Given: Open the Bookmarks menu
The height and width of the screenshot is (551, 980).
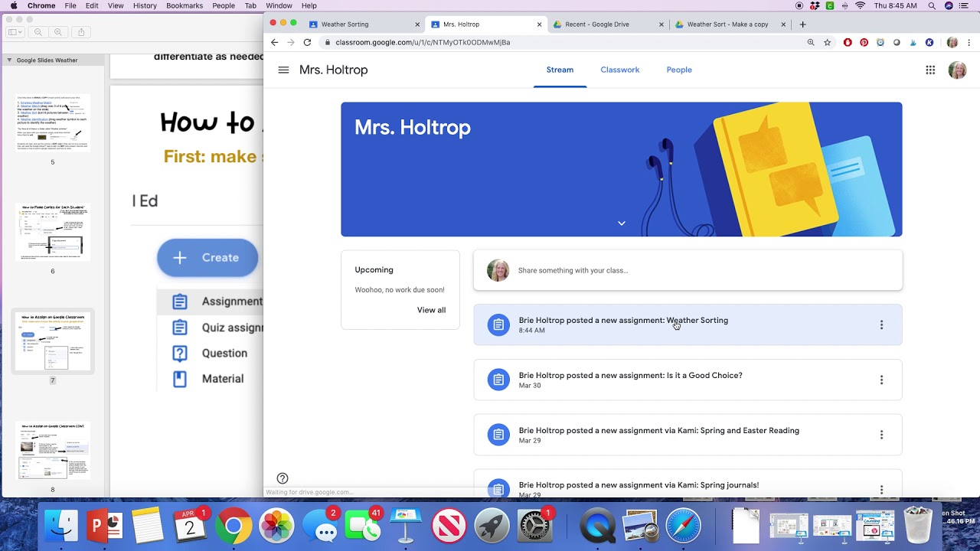Looking at the screenshot, I should point(185,5).
